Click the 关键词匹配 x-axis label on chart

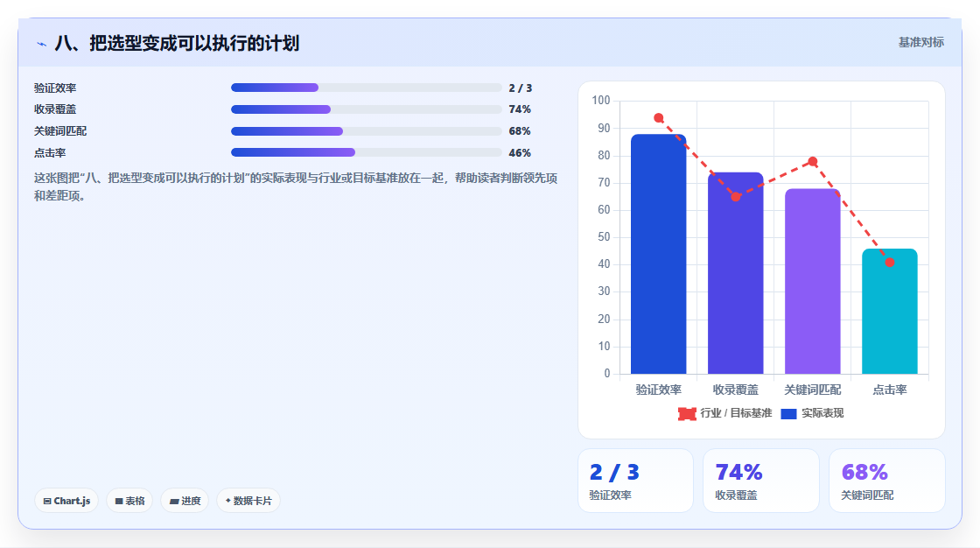pyautogui.click(x=813, y=390)
